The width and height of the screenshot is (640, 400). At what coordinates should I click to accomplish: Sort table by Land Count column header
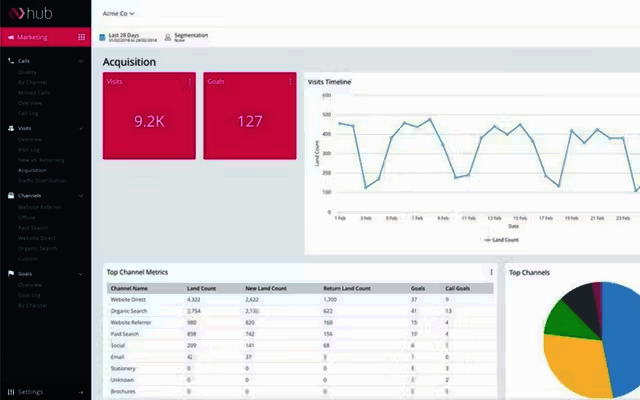click(201, 288)
